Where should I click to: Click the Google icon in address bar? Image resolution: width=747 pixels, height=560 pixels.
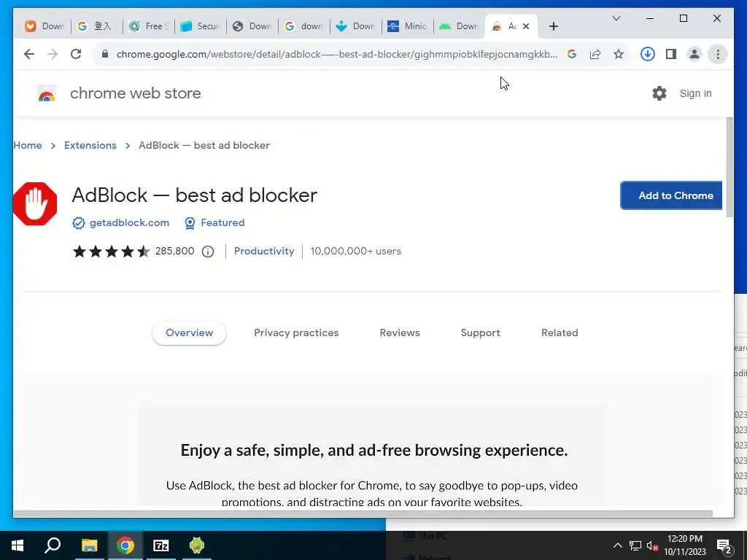[x=572, y=54]
